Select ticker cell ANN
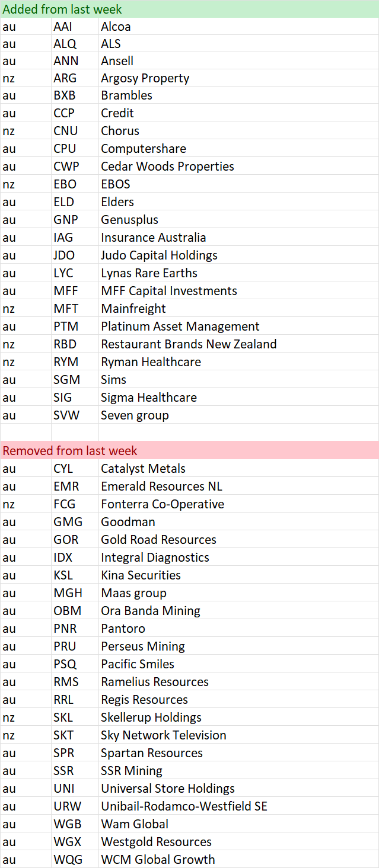The image size is (379, 868). [x=75, y=61]
